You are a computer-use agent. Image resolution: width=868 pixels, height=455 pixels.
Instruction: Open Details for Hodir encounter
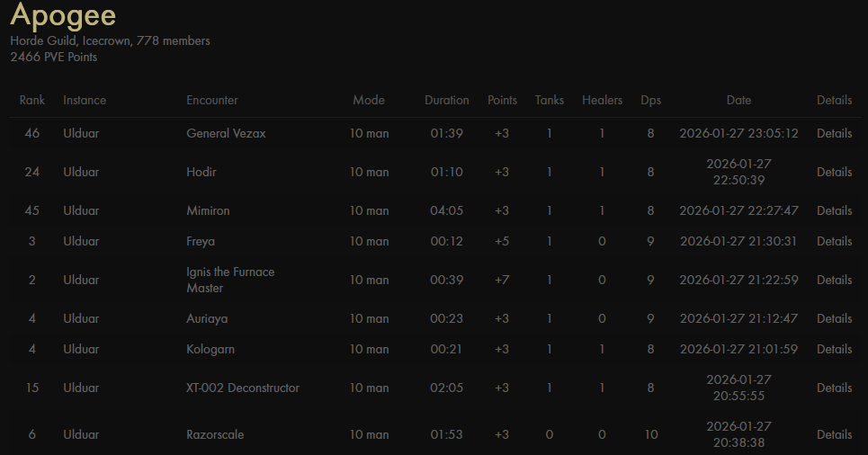(x=834, y=172)
